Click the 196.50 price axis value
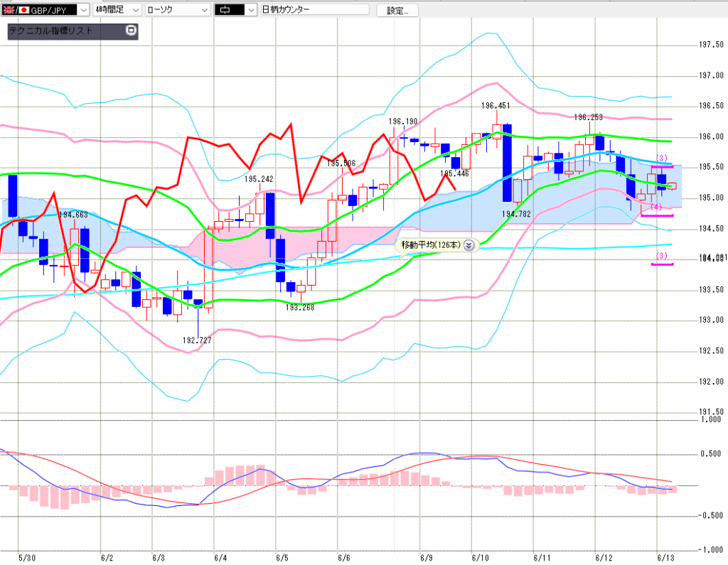The width and height of the screenshot is (728, 565). tap(711, 106)
